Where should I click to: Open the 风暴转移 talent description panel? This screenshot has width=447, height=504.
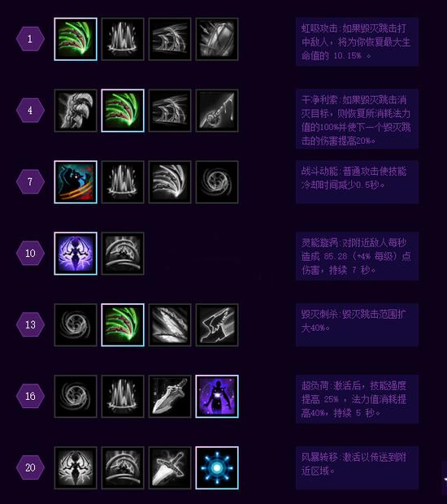(357, 467)
